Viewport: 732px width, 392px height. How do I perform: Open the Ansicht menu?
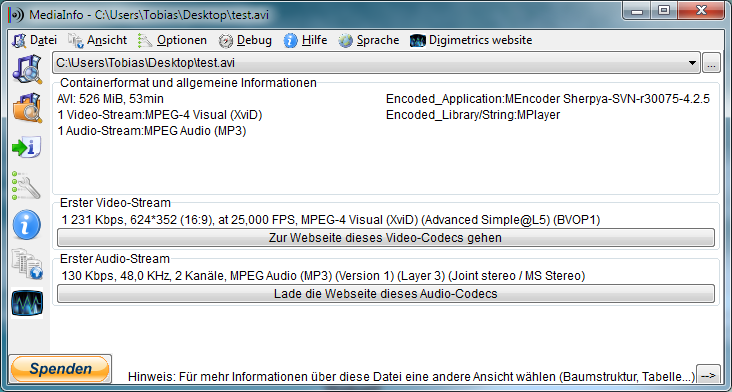pos(98,41)
